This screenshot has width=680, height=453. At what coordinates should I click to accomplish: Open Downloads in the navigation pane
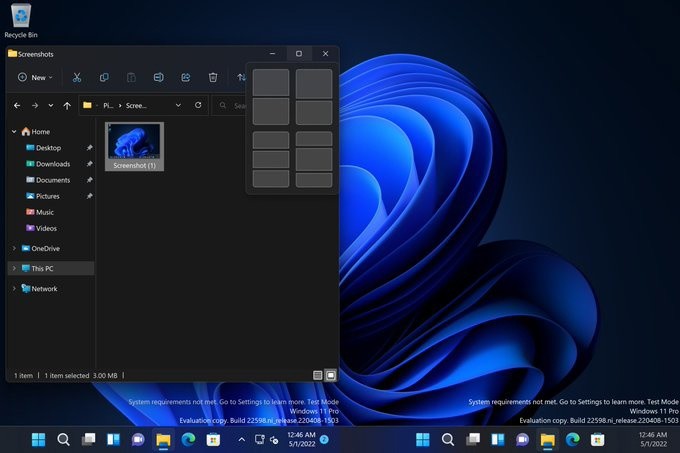point(52,164)
